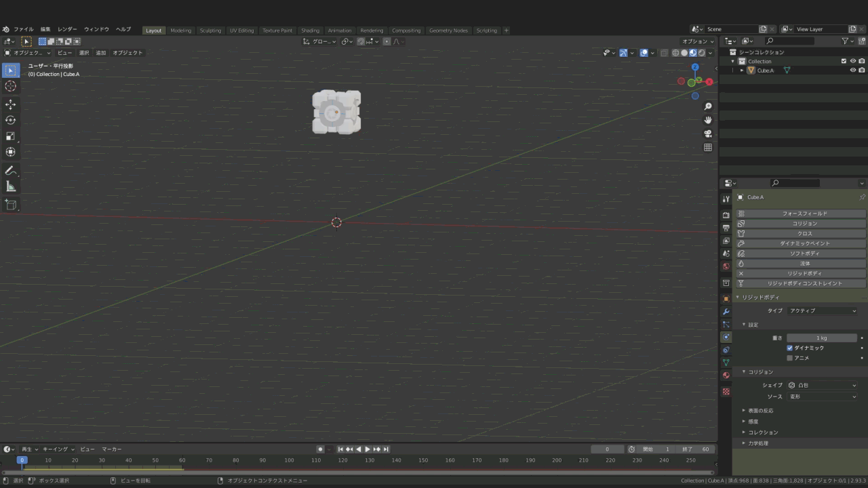868x488 pixels.
Task: Select the Measure tool
Action: (11, 186)
